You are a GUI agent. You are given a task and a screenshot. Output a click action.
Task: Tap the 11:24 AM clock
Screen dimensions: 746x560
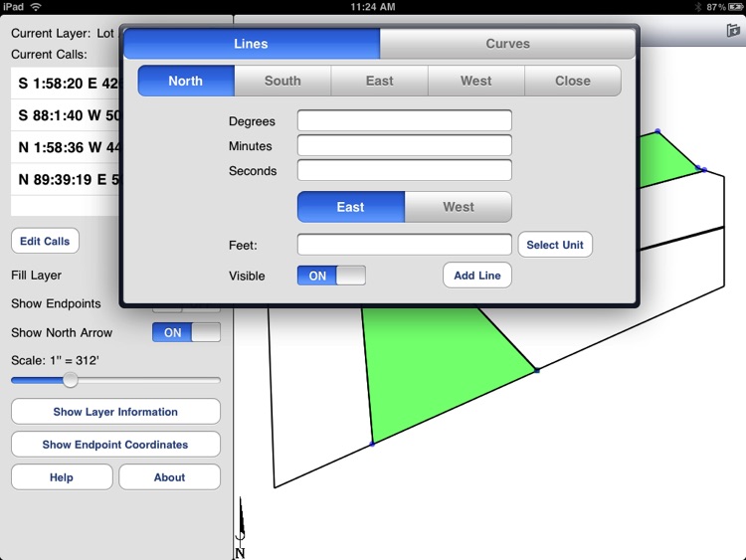(373, 7)
